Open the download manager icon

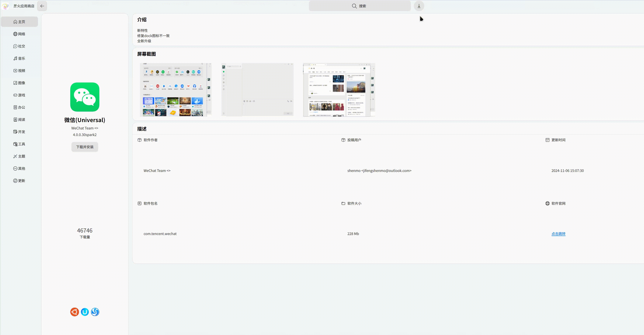(419, 6)
